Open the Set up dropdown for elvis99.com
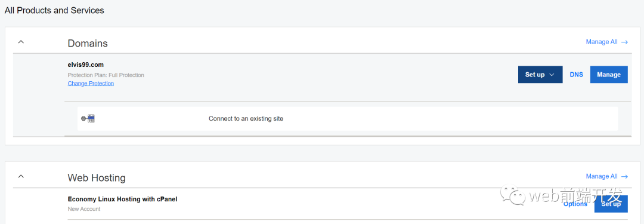The height and width of the screenshot is (224, 644). click(540, 75)
